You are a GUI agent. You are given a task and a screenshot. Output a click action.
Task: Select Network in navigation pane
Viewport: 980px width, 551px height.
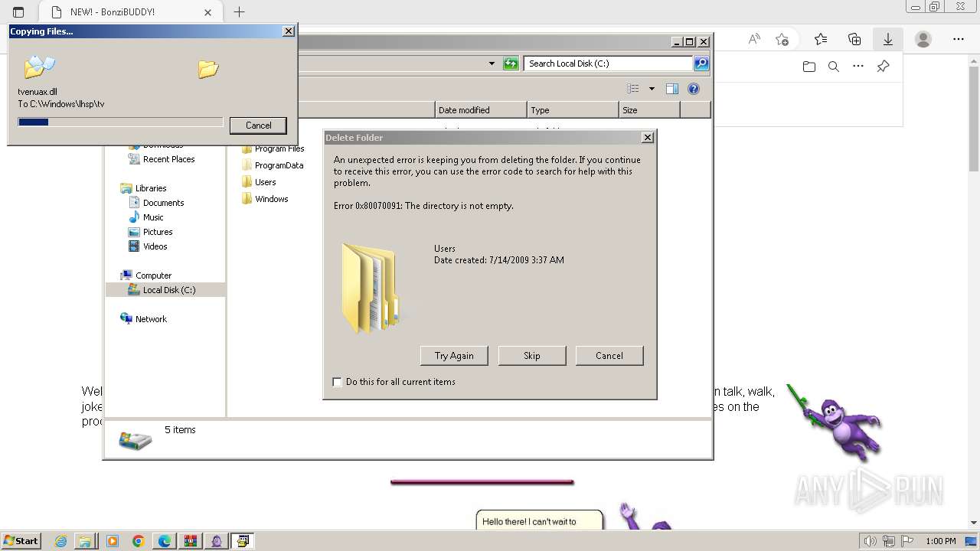tap(143, 319)
